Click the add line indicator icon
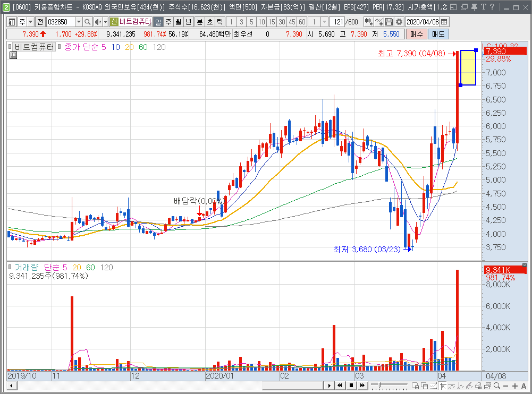Image resolution: width=532 pixels, height=394 pixels. tap(379, 22)
